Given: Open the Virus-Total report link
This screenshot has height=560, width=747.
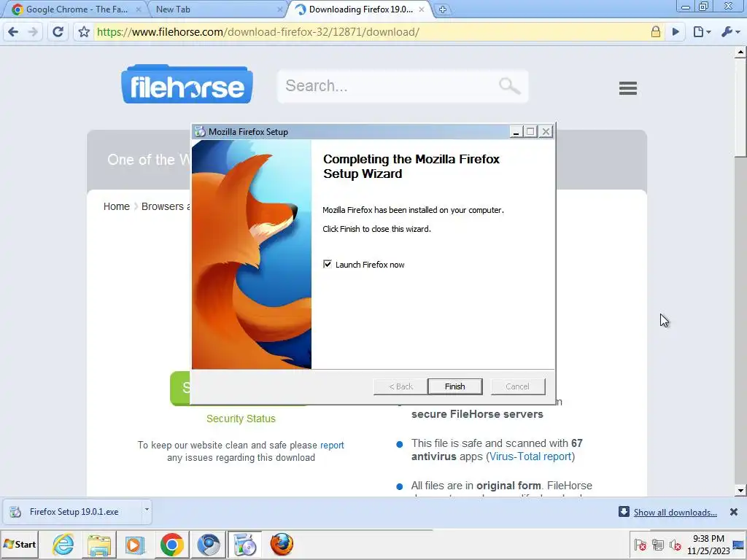Looking at the screenshot, I should 530,456.
